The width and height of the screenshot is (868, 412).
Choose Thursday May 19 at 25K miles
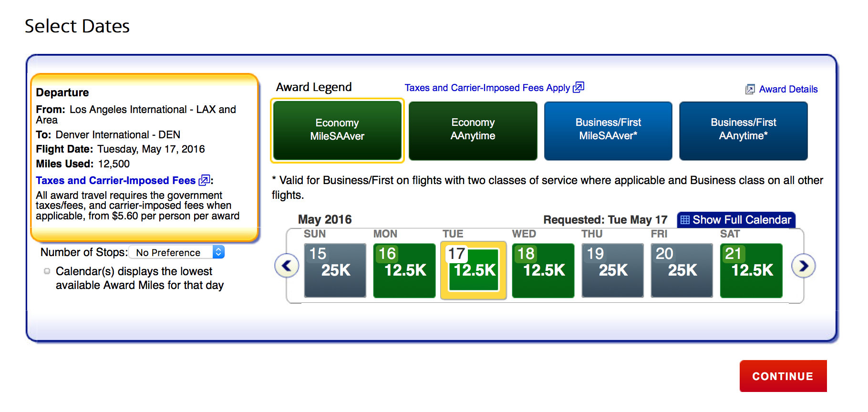[x=612, y=270]
